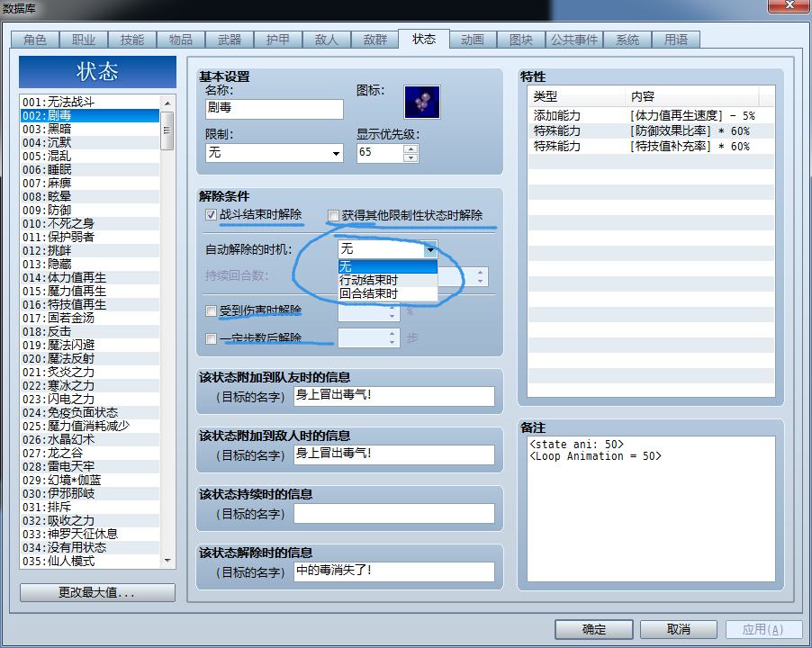Click the empty 状态持续时 message field
Viewport: 812px width, 648px height.
394,513
